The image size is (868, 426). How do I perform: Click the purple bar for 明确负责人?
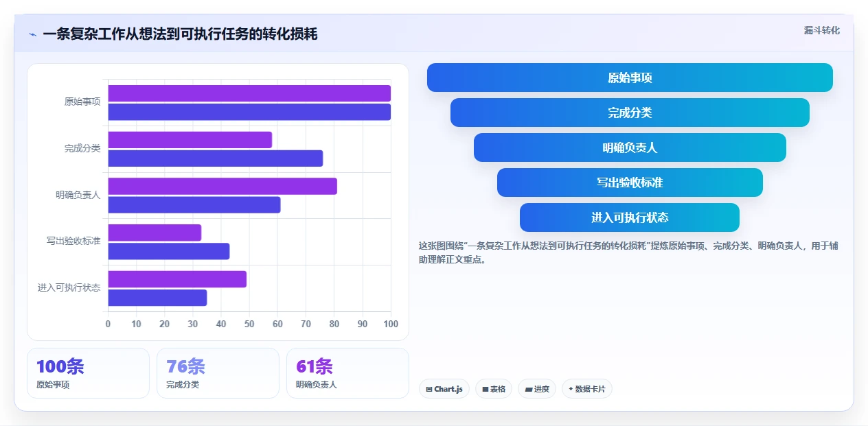tap(222, 186)
